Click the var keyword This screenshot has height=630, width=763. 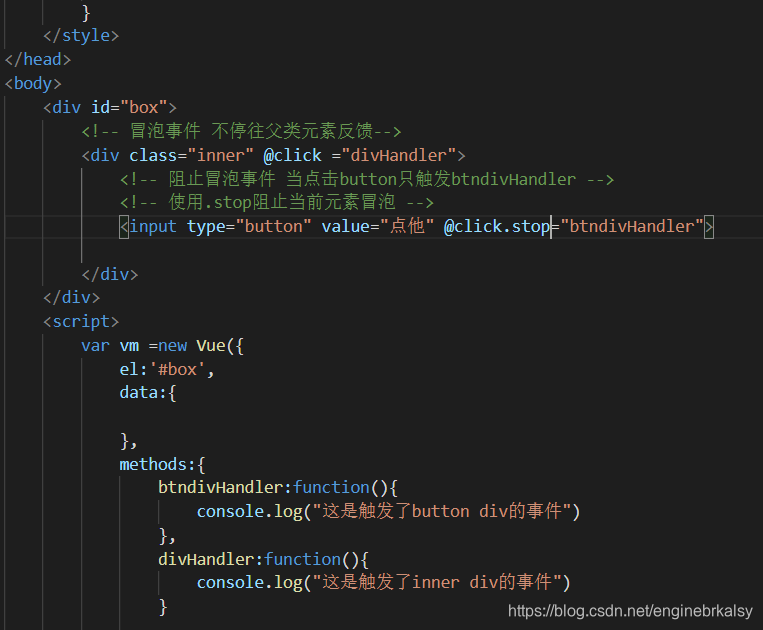click(x=95, y=346)
